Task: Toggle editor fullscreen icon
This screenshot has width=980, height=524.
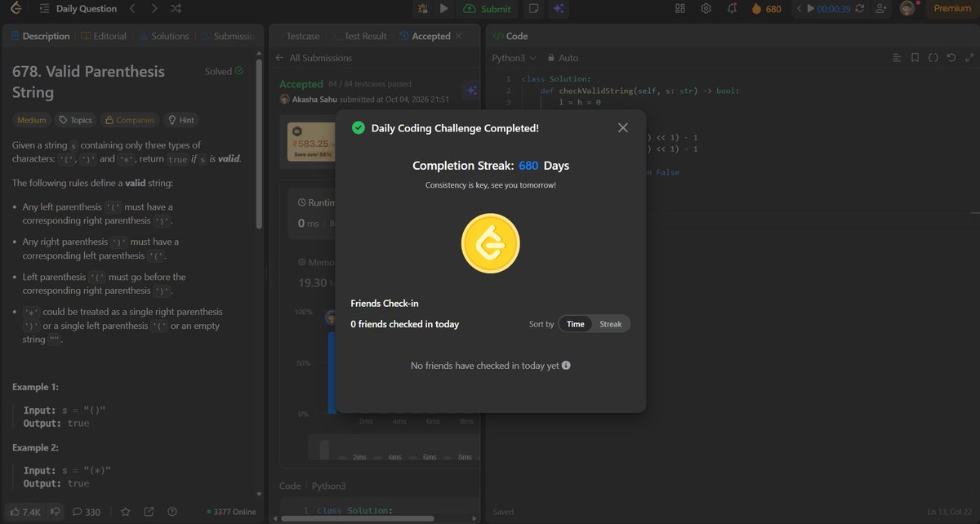Action: pyautogui.click(x=969, y=58)
